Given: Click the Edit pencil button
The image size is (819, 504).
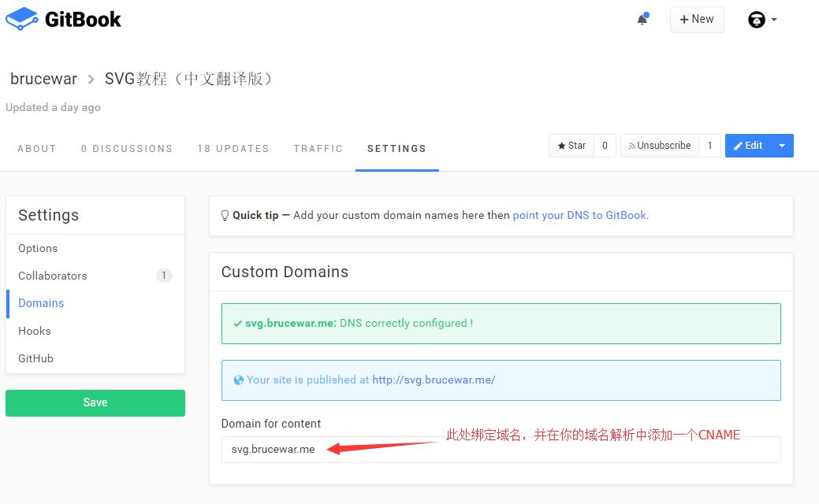Looking at the screenshot, I should click(748, 146).
